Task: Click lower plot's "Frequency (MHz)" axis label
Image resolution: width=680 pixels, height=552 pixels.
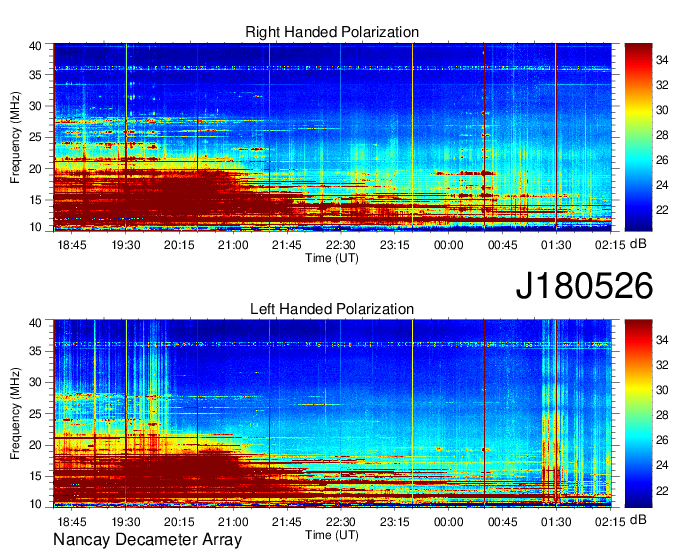Action: (15, 414)
